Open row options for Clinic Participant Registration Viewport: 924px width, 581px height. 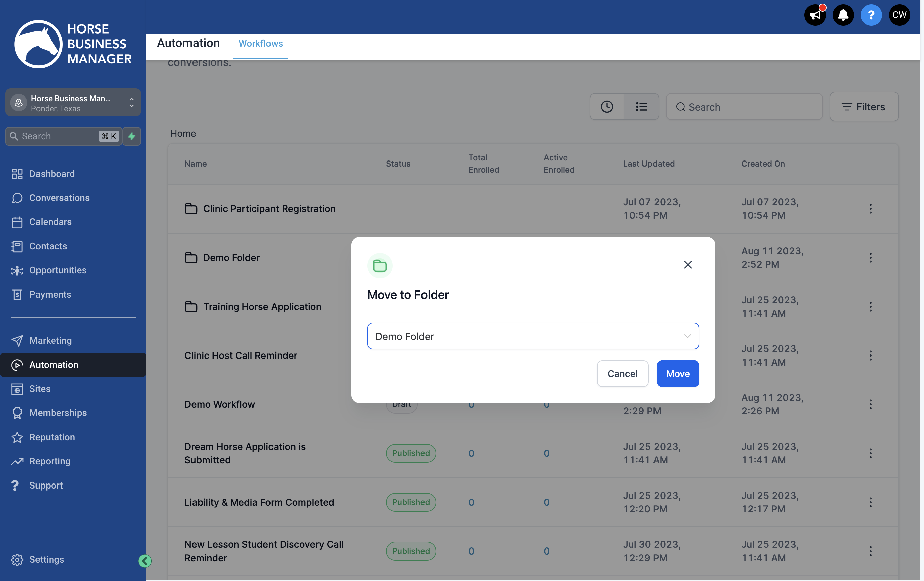coord(870,208)
